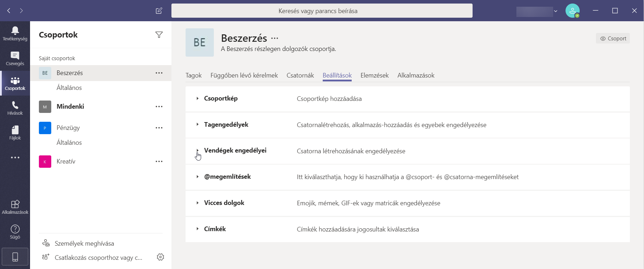Click the new chat compose icon
Screen dimensions: 644x269
(159, 11)
